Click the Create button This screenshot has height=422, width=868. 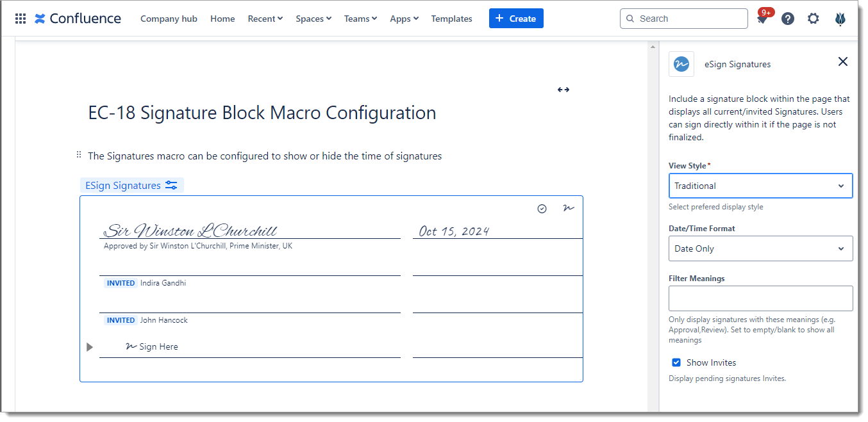point(516,19)
